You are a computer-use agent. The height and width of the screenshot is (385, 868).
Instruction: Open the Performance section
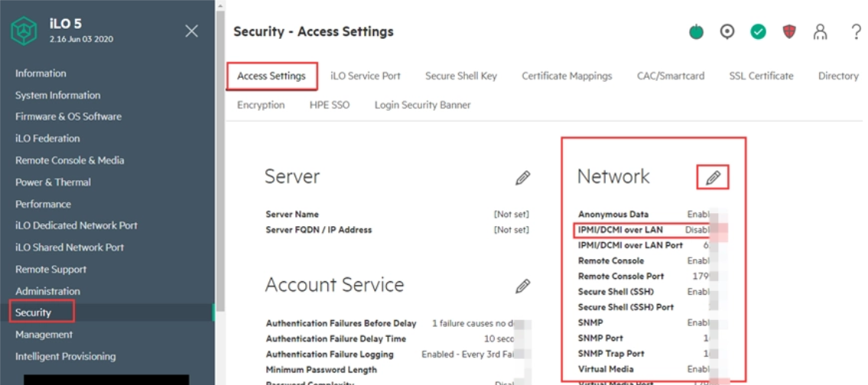pyautogui.click(x=43, y=204)
